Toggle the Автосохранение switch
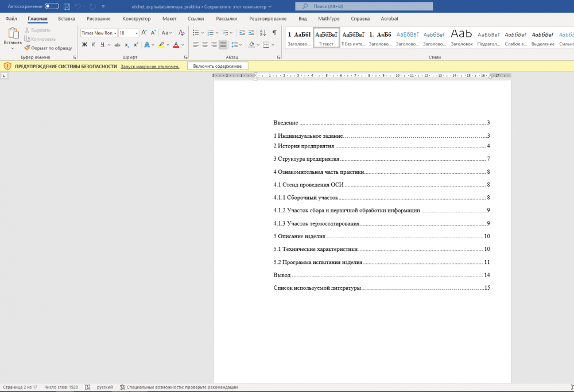Viewport: 574px width, 392px height. (x=52, y=6)
